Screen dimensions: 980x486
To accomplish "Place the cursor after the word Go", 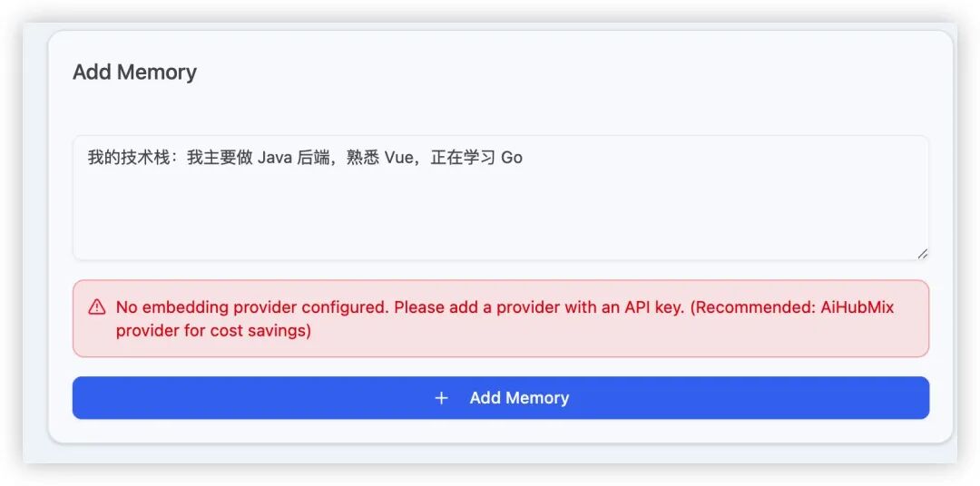I will pyautogui.click(x=524, y=158).
